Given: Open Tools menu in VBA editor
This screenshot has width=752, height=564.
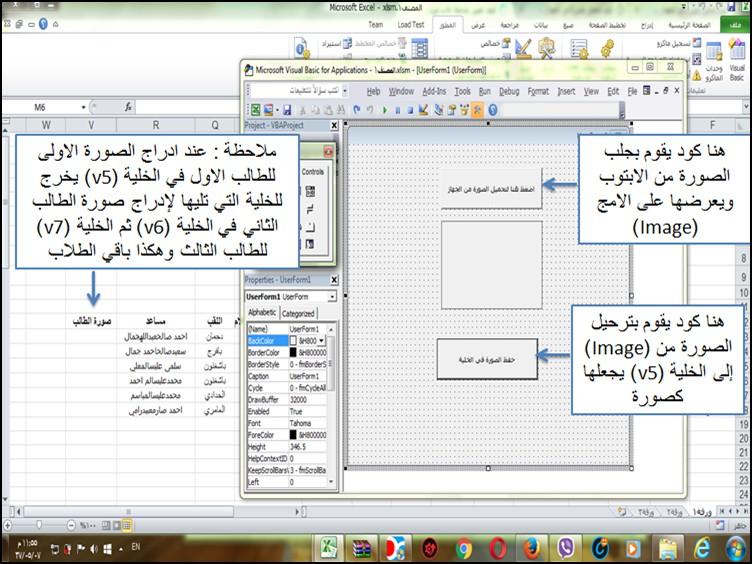Looking at the screenshot, I should [462, 91].
